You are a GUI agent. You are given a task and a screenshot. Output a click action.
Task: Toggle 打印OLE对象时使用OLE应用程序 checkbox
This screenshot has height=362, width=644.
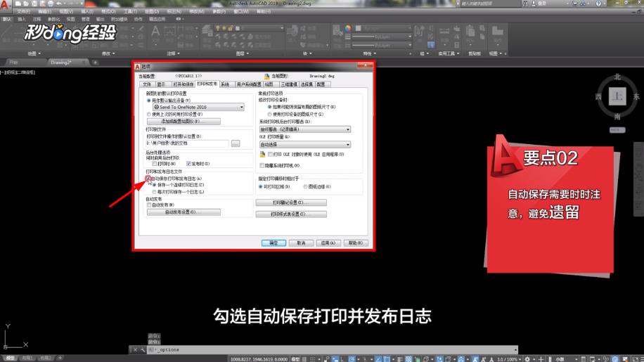click(270, 155)
